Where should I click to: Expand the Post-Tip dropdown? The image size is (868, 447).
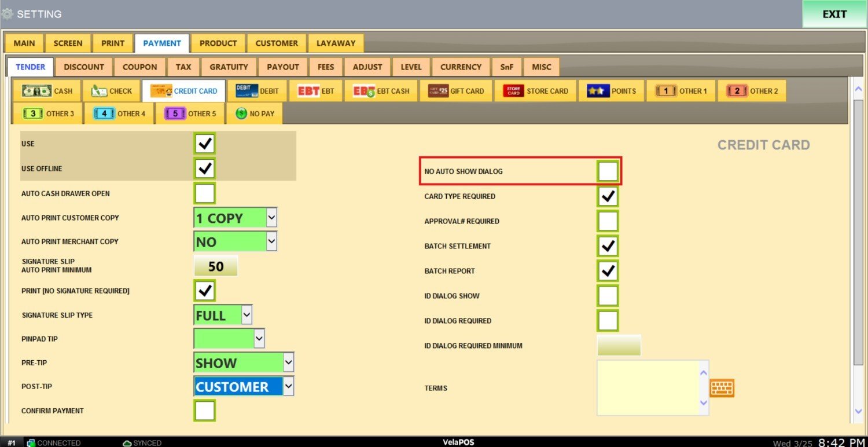tap(288, 386)
